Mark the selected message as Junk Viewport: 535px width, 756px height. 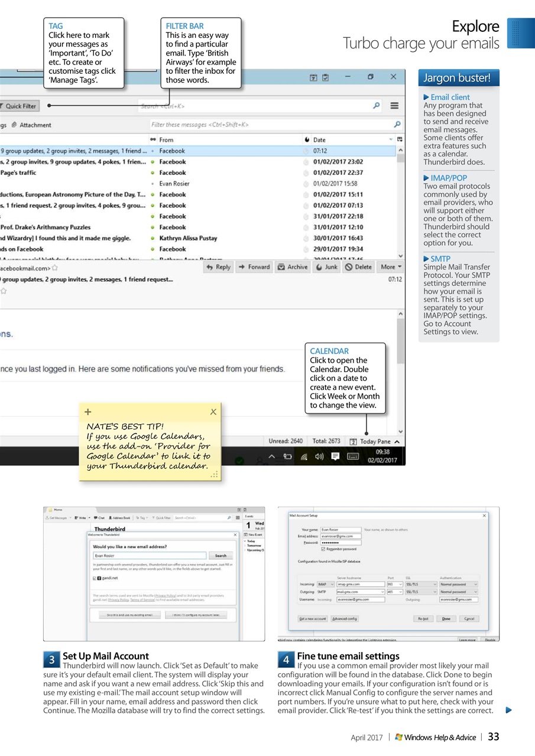pos(326,267)
